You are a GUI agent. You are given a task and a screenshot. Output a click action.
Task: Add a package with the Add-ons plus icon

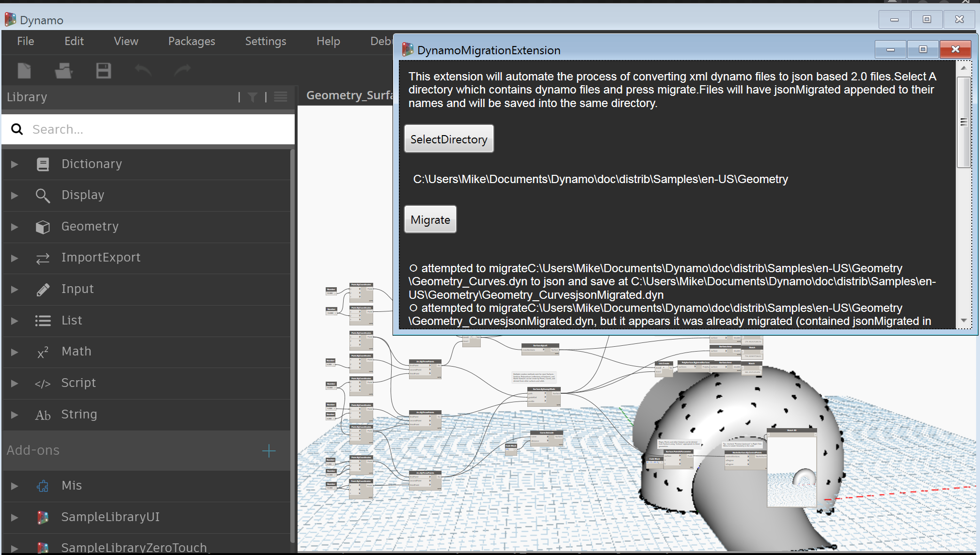click(x=269, y=451)
